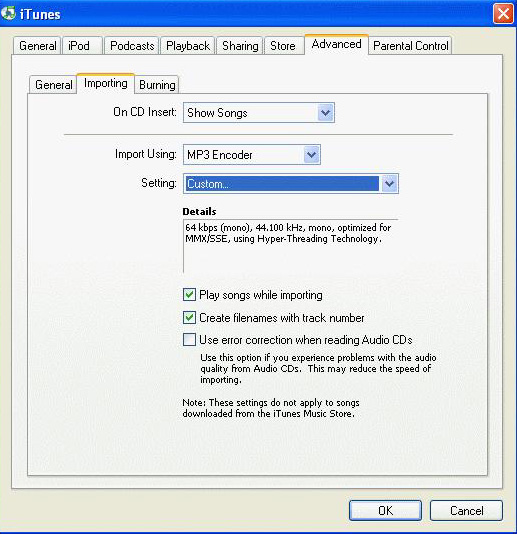Image resolution: width=517 pixels, height=534 pixels.
Task: Open the Setting dropdown showing Custom
Action: (291, 184)
